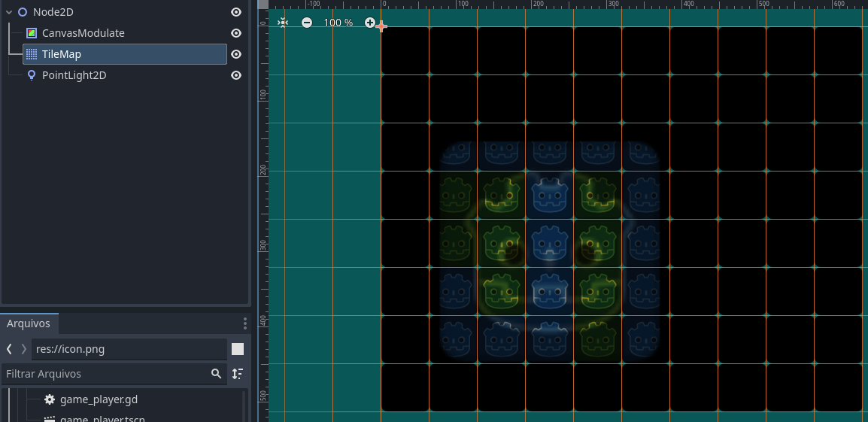
Task: Reset zoom via 100 % label
Action: 338,23
